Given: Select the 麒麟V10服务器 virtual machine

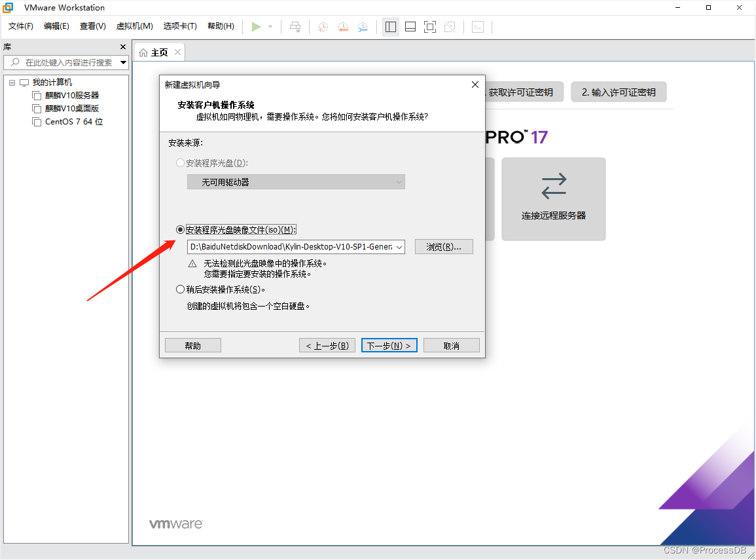Looking at the screenshot, I should coord(72,96).
